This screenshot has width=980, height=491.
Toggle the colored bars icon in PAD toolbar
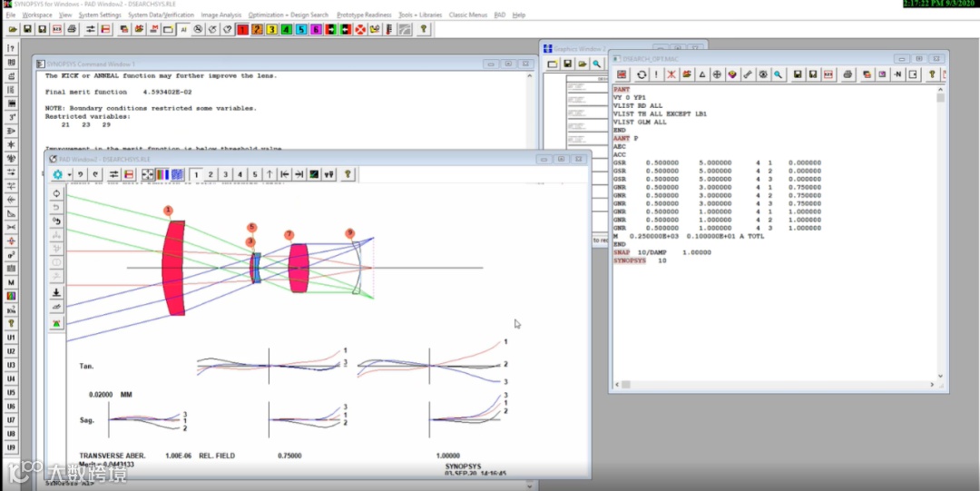(x=162, y=174)
